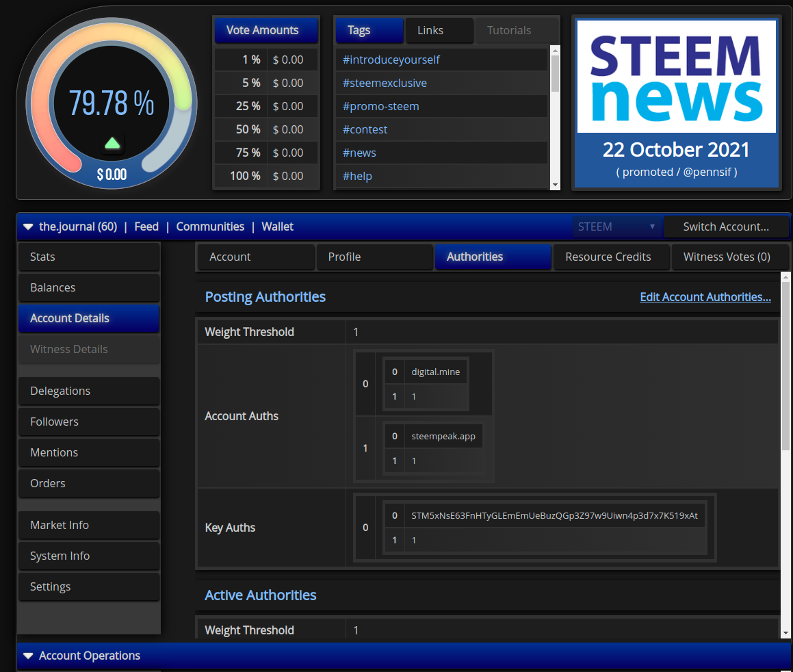The width and height of the screenshot is (793, 672).
Task: Collapse the Account Operations panel triangle
Action: click(x=28, y=656)
